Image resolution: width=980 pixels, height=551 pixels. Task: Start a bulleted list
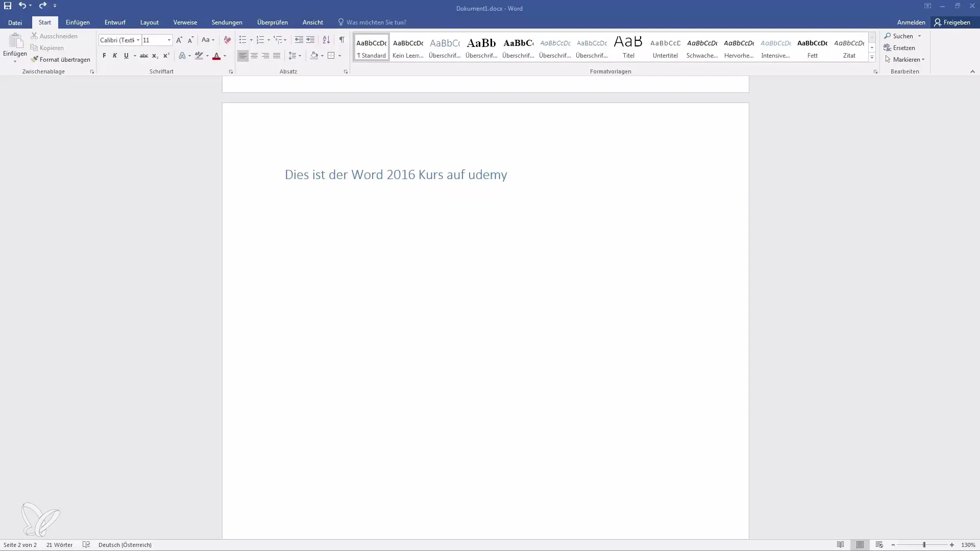pos(243,40)
